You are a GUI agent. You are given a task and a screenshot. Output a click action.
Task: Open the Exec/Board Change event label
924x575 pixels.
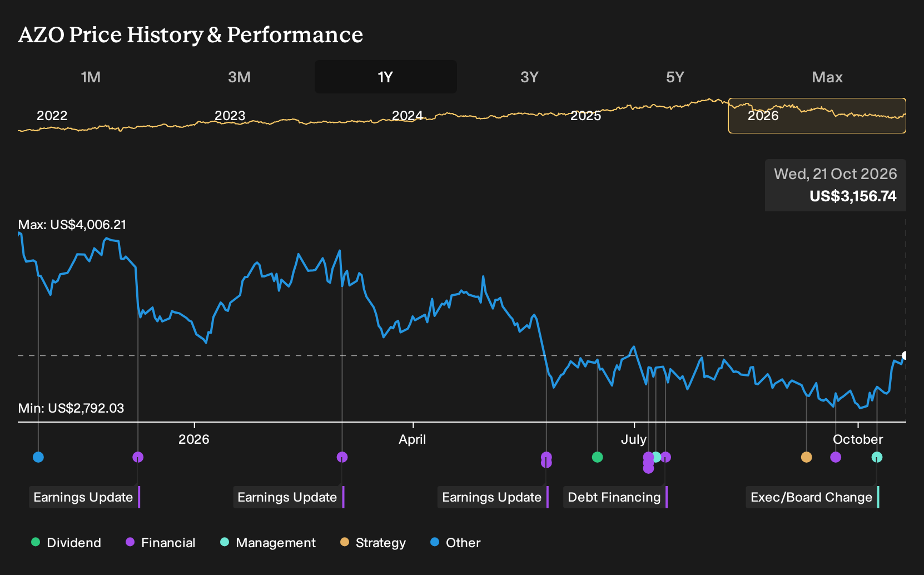pyautogui.click(x=812, y=497)
